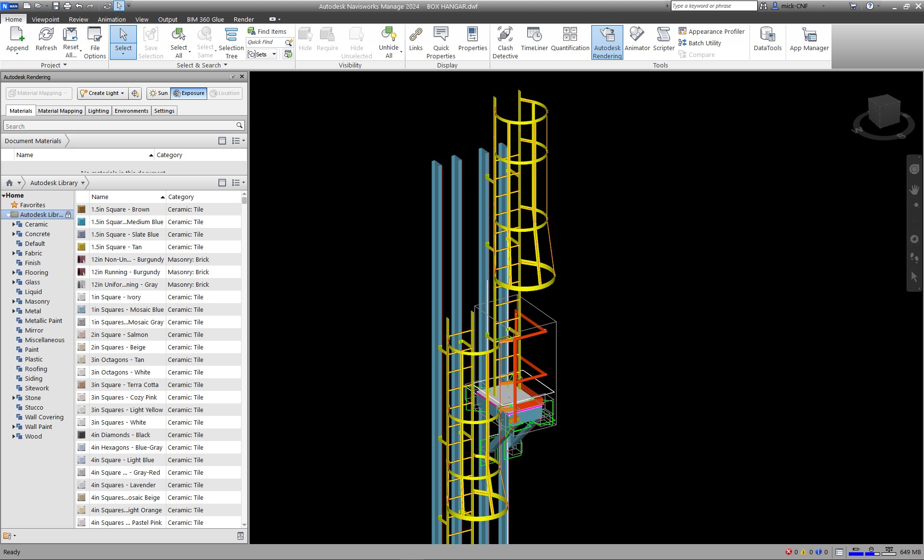Screen dimensions: 924x560
Task: Open the Viewpoint ribbon tab
Action: 45,19
